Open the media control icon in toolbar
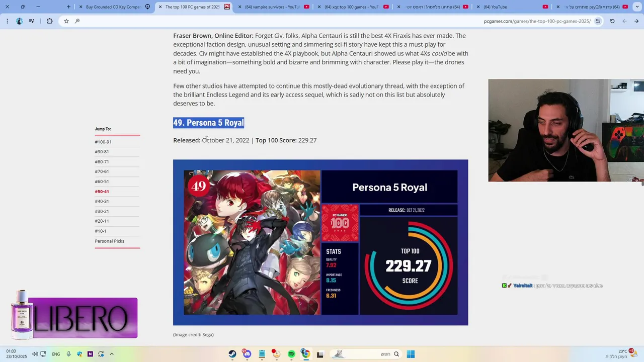The image size is (644, 362). tap(32, 21)
